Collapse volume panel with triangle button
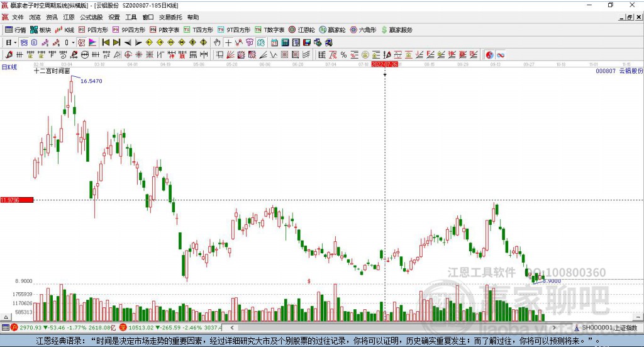 (x=6, y=317)
